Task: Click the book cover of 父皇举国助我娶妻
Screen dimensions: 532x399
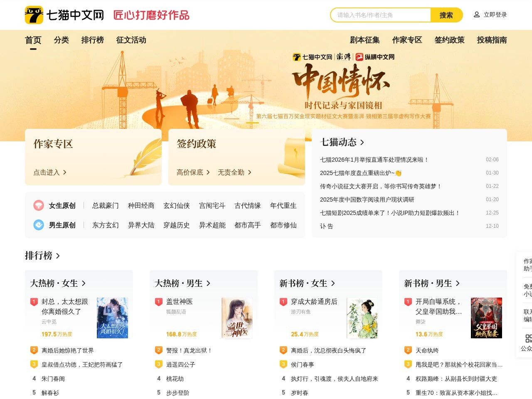Action: [487, 318]
